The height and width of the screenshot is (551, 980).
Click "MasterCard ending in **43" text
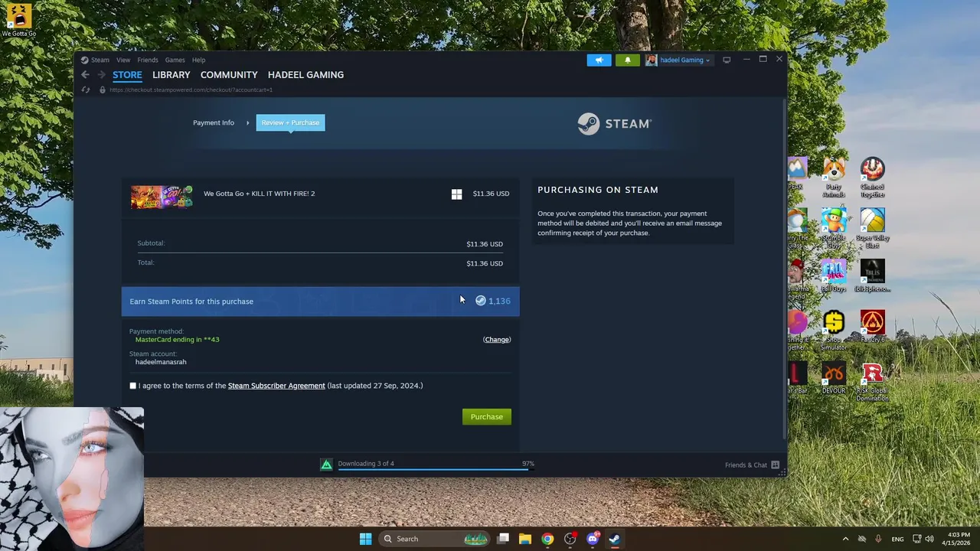click(x=177, y=340)
